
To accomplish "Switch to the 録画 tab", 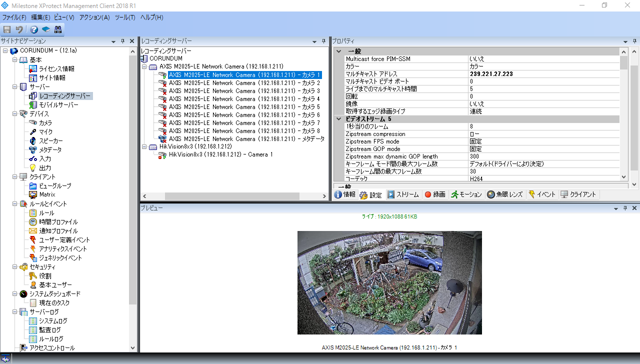I will [x=434, y=195].
